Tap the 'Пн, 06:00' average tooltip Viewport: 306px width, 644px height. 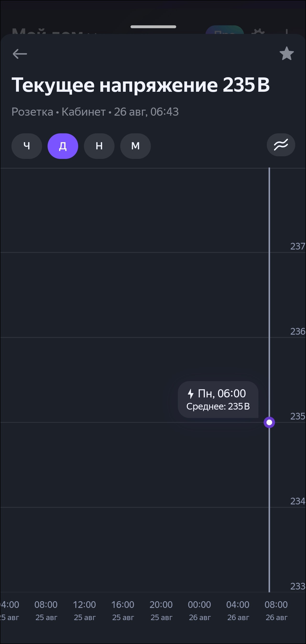tap(218, 400)
